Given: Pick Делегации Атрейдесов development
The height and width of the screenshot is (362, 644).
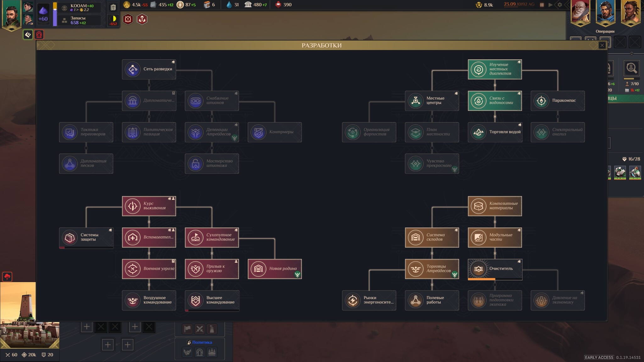Looking at the screenshot, I should pyautogui.click(x=212, y=132).
